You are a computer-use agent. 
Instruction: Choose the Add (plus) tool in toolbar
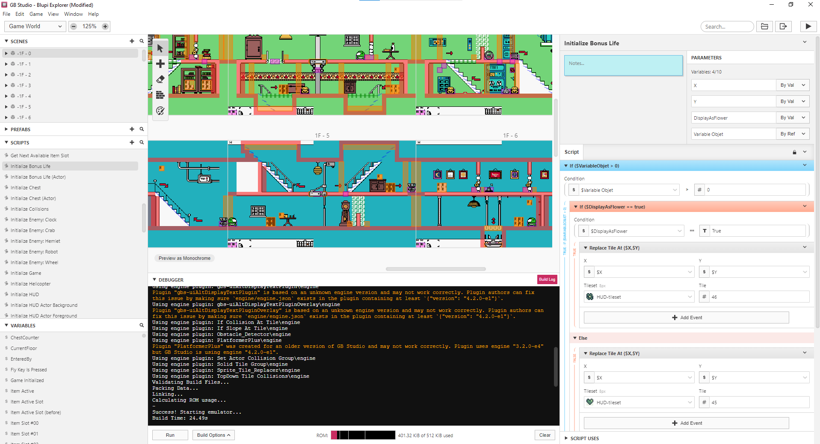pyautogui.click(x=160, y=64)
